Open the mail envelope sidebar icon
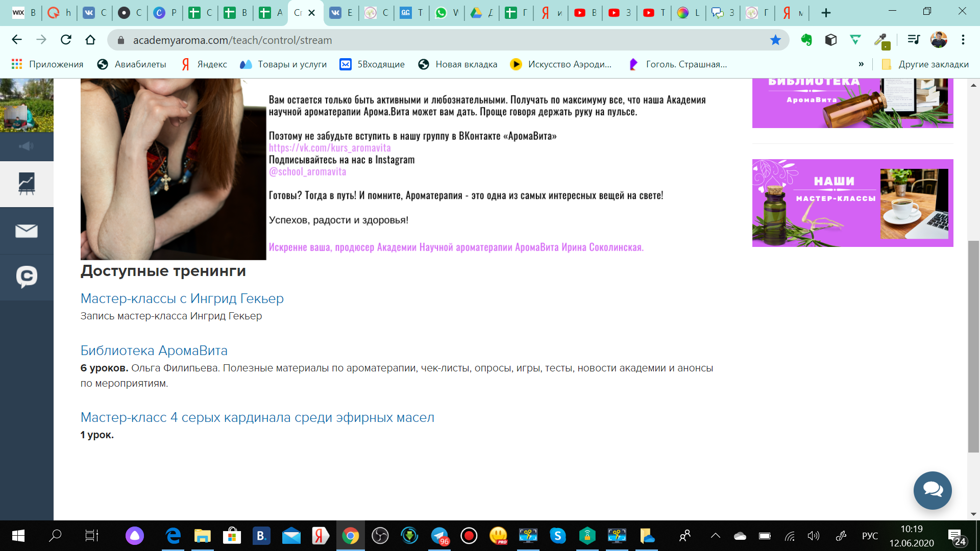Image resolution: width=980 pixels, height=551 pixels. [27, 231]
